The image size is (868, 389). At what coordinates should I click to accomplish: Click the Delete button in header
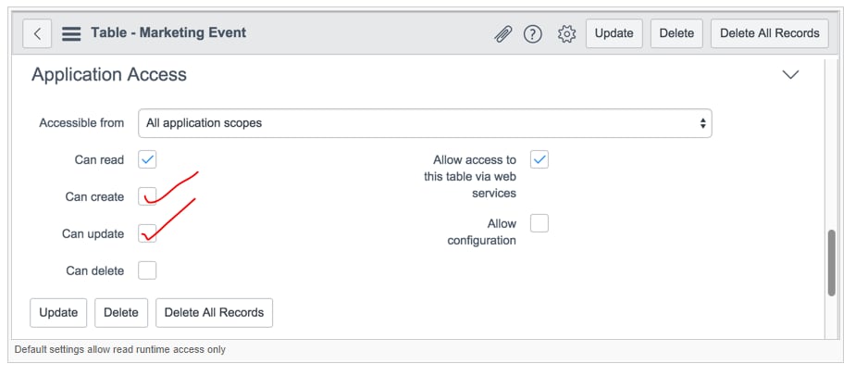click(676, 33)
